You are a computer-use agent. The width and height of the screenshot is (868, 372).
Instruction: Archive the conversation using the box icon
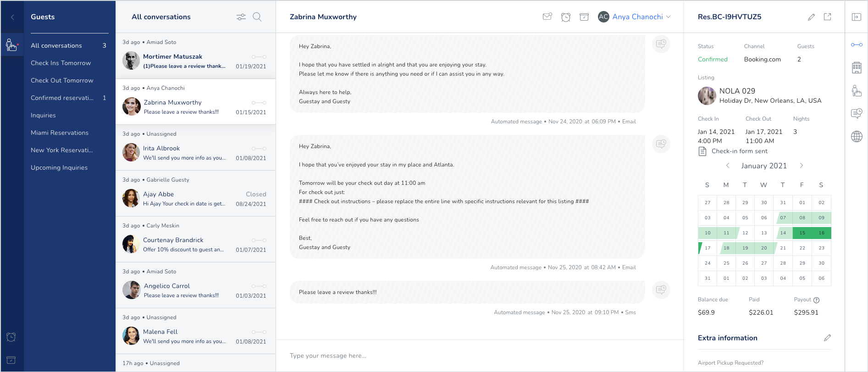584,17
